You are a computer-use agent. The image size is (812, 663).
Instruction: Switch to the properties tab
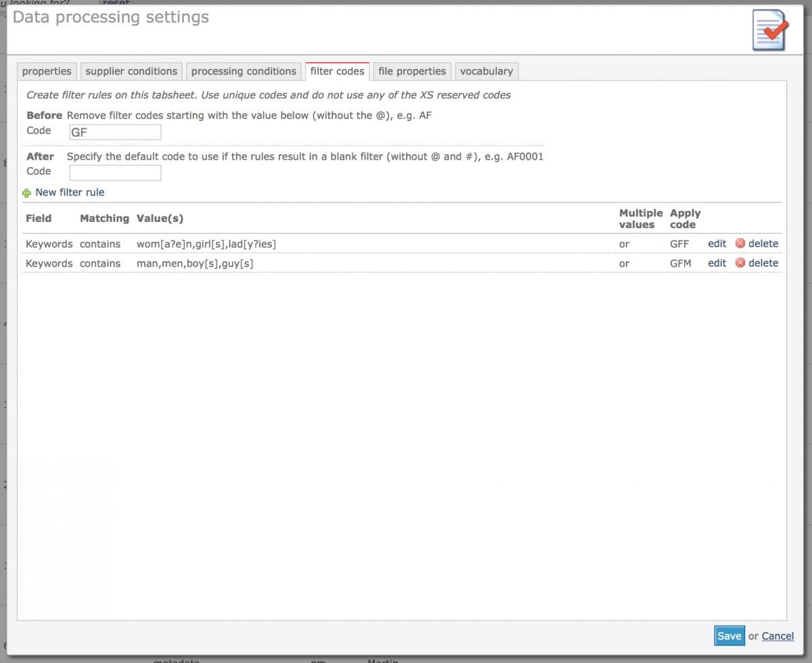point(46,71)
